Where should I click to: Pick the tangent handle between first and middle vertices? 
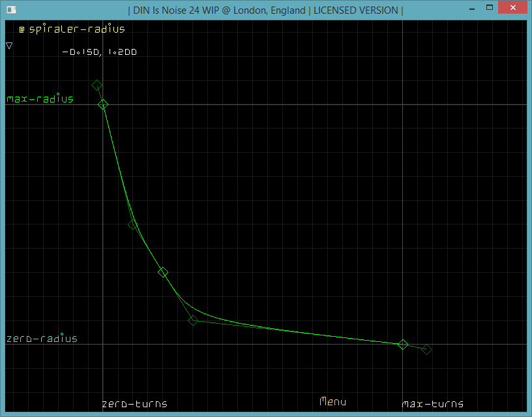[x=132, y=224]
